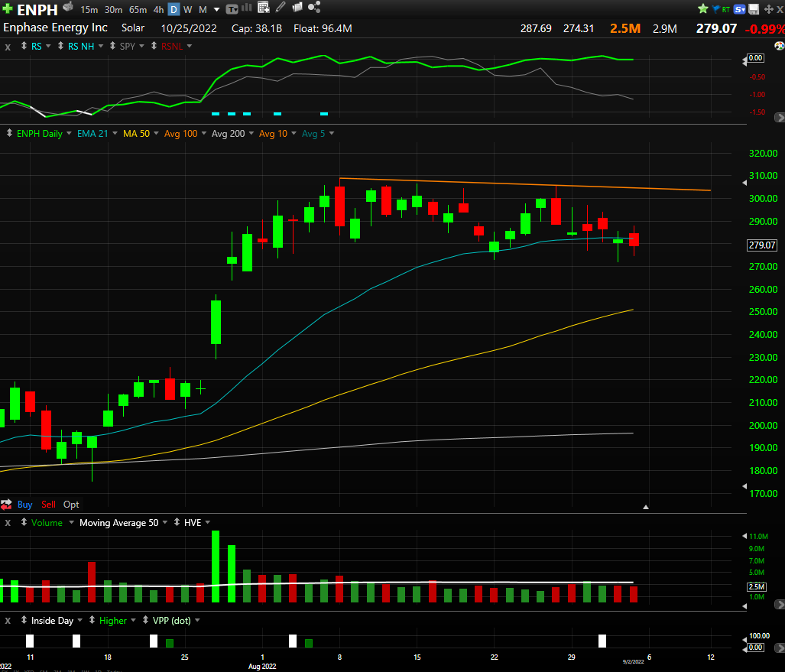Close the Volume pane with its x
Image resolution: width=785 pixels, height=672 pixels.
point(8,523)
